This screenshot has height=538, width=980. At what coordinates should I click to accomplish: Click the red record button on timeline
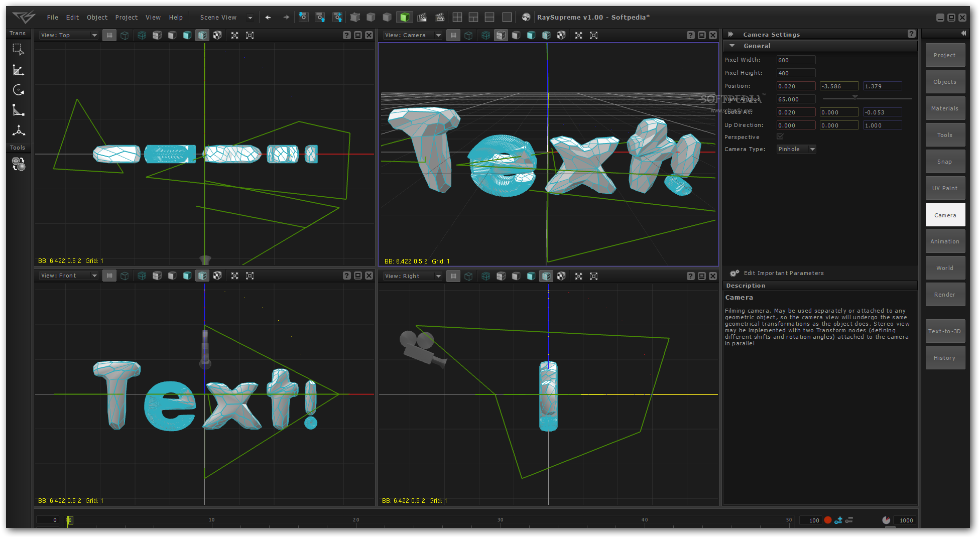click(828, 520)
